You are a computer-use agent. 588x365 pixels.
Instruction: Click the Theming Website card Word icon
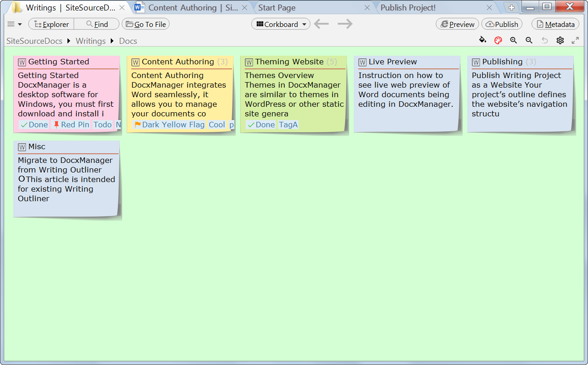(x=249, y=62)
